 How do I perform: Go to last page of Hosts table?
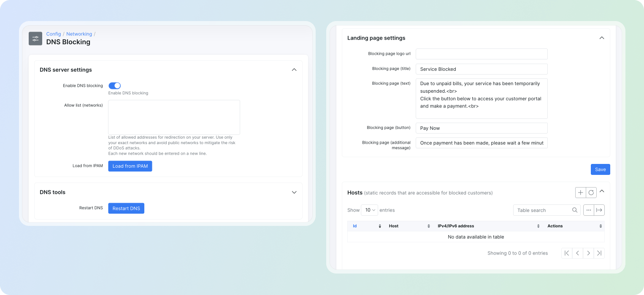point(599,253)
